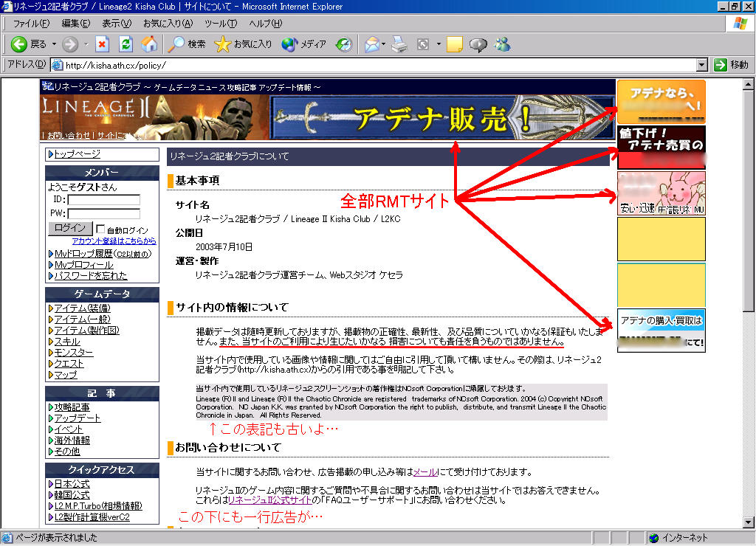Click the PW password field
756x546 pixels.
pos(103,213)
